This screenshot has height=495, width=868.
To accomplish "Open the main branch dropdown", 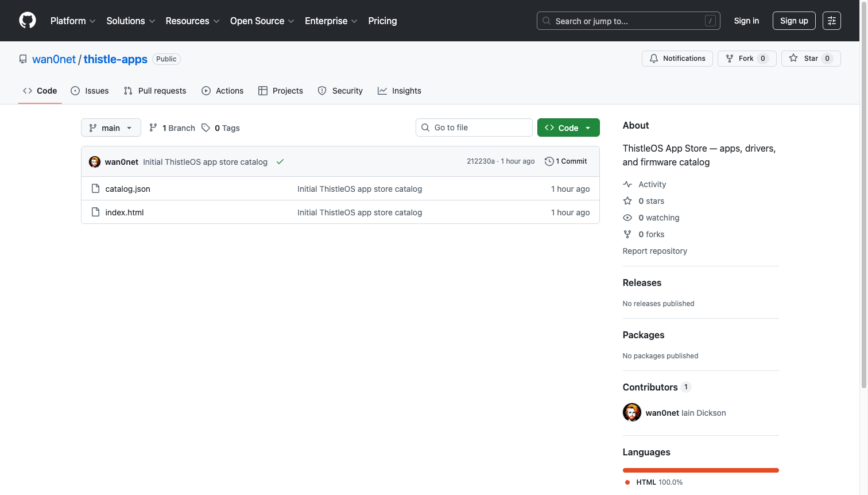I will pos(111,128).
